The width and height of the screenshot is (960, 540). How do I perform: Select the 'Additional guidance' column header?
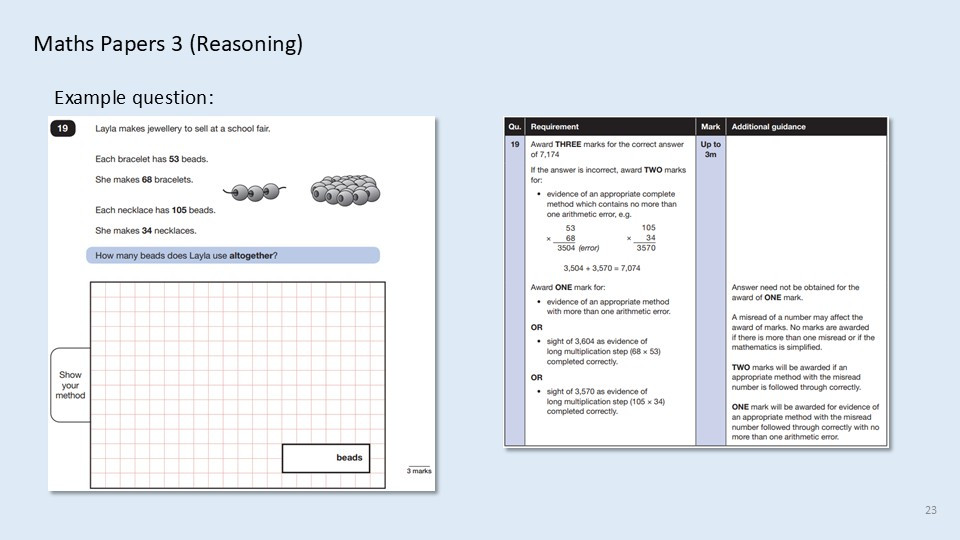point(768,127)
